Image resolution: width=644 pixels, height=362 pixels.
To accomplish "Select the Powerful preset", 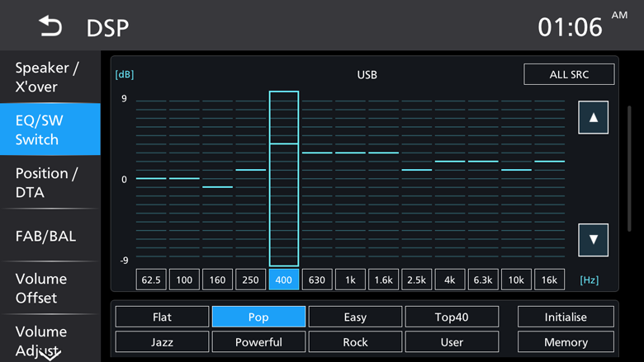I will [x=258, y=342].
